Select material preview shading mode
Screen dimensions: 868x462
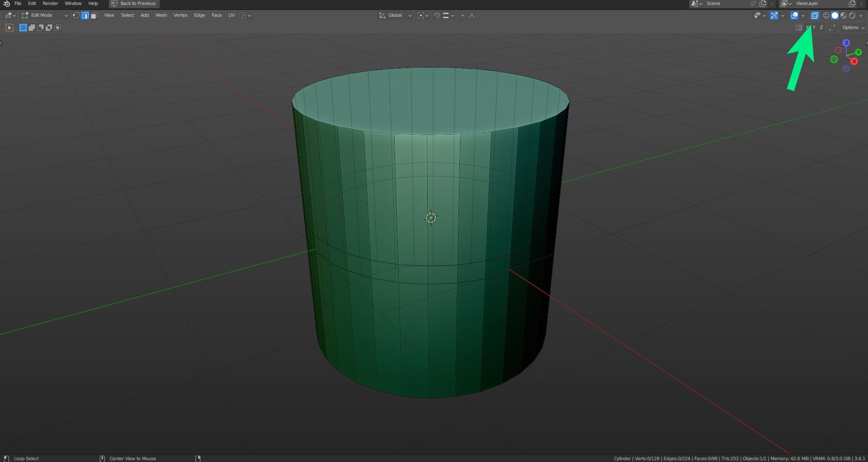844,15
